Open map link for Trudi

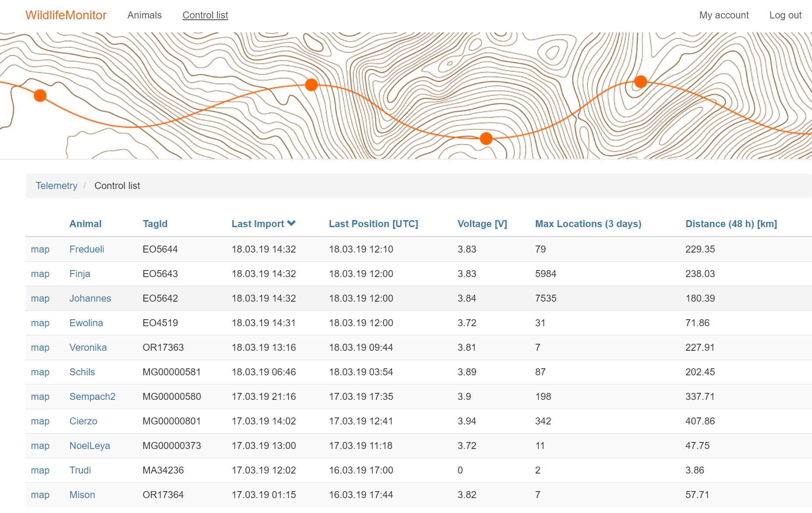(x=40, y=470)
